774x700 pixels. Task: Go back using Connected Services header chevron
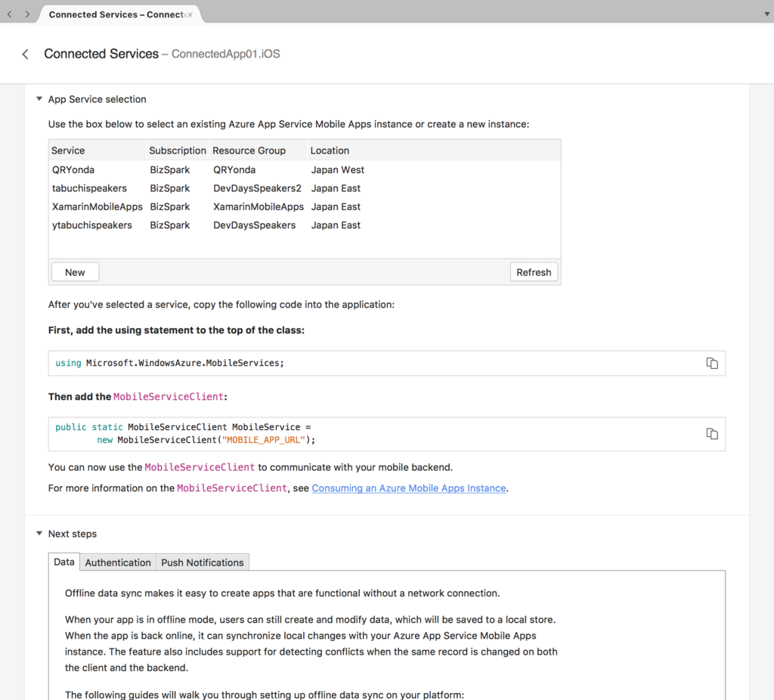(25, 54)
